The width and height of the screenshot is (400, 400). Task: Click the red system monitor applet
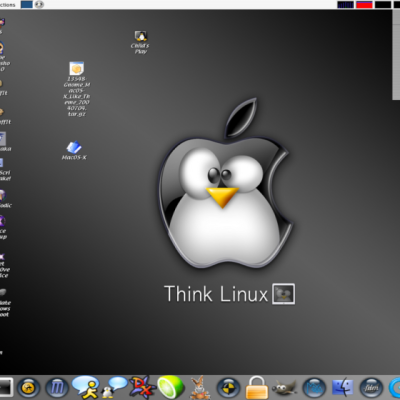(x=364, y=5)
